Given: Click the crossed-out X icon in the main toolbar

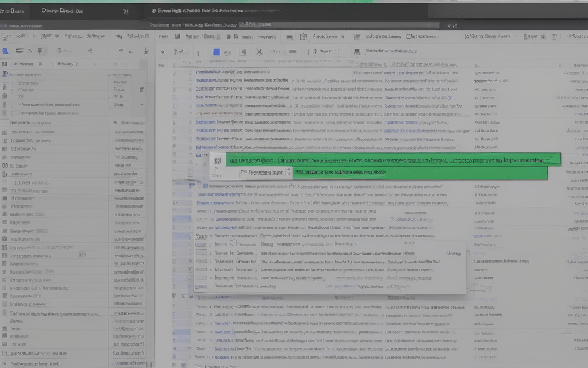Looking at the screenshot, I should click(259, 52).
